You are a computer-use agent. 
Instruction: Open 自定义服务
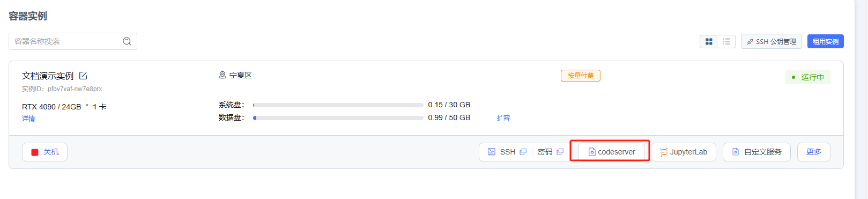pos(756,152)
